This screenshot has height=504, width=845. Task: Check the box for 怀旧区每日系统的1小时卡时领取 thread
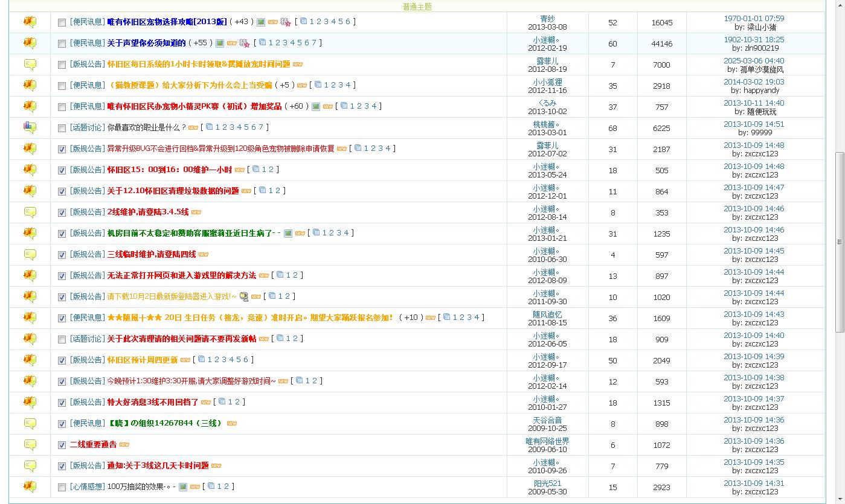[x=62, y=65]
